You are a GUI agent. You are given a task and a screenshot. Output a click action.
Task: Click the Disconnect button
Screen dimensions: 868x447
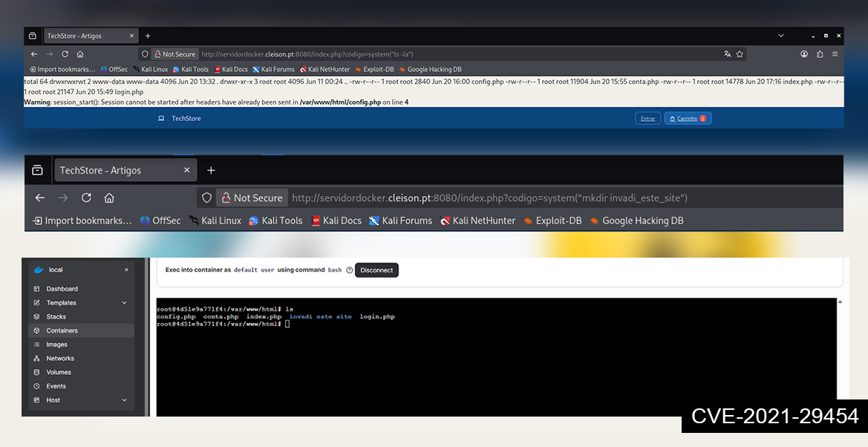(376, 270)
